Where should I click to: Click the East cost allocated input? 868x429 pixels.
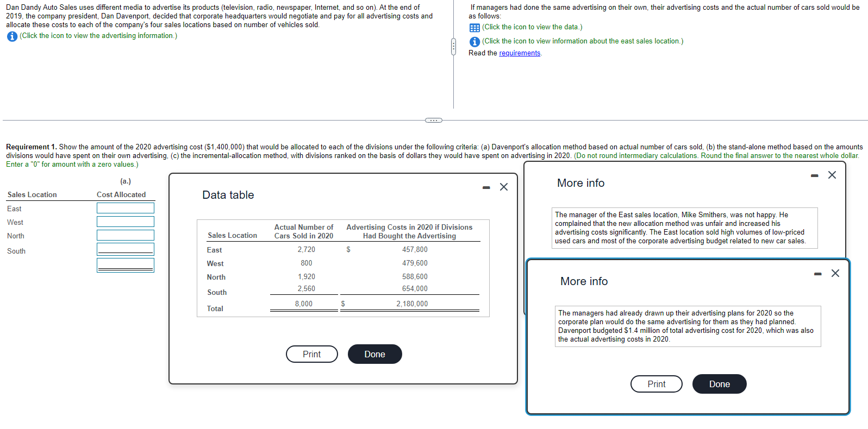click(126, 208)
